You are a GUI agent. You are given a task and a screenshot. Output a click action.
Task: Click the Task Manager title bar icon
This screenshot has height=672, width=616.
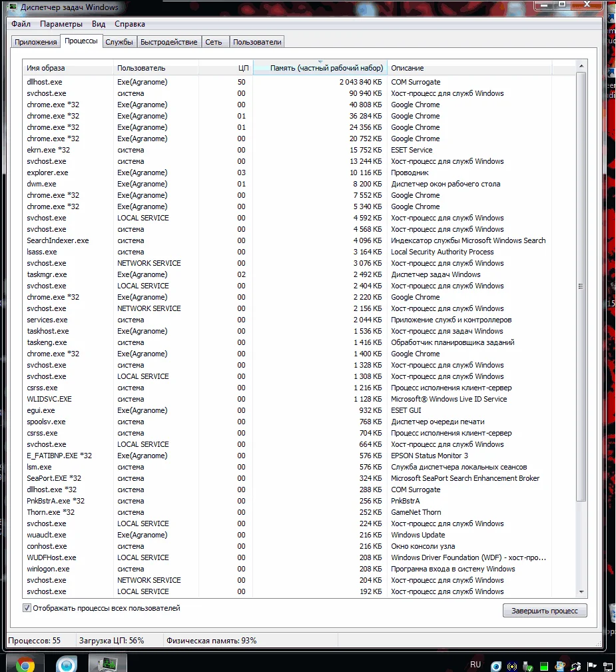click(x=13, y=7)
